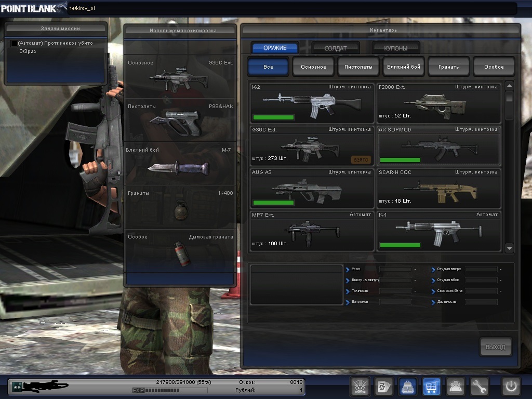
Task: Open the friends community icon
Action: click(x=455, y=386)
